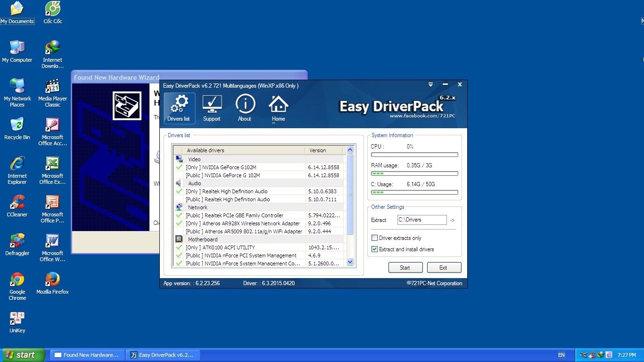This screenshot has height=362, width=644.
Task: Click the Exit button
Action: point(444,268)
